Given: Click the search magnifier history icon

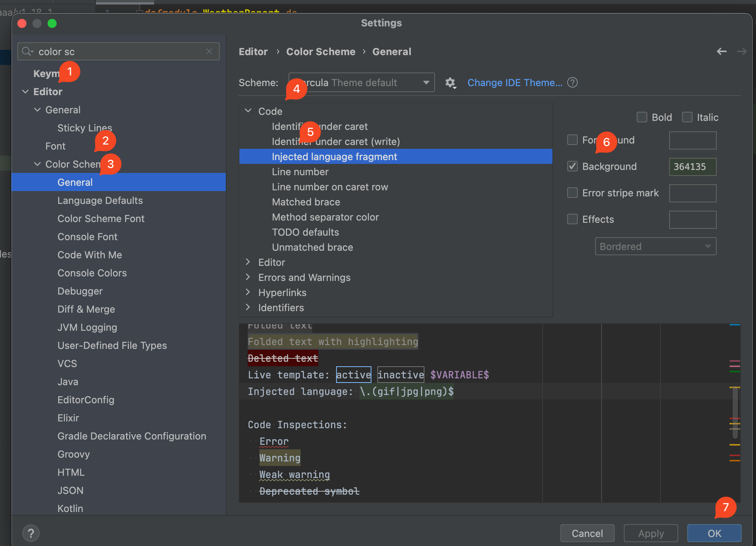Looking at the screenshot, I should click(x=28, y=51).
